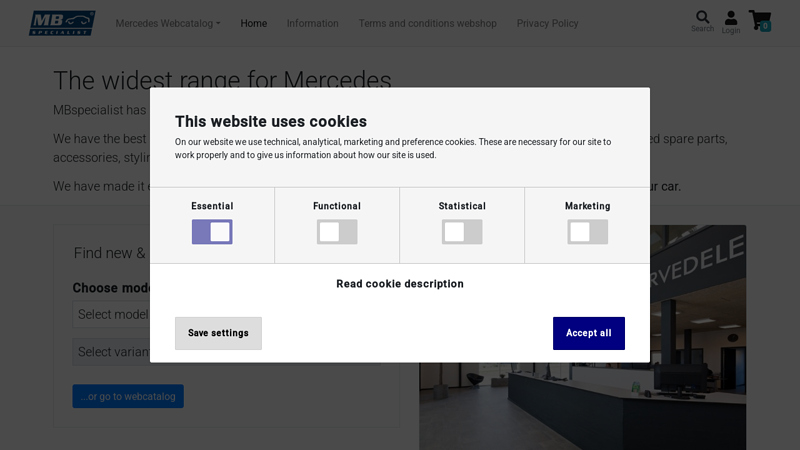Open the shopping cart icon
800x450 pixels.
click(x=760, y=21)
